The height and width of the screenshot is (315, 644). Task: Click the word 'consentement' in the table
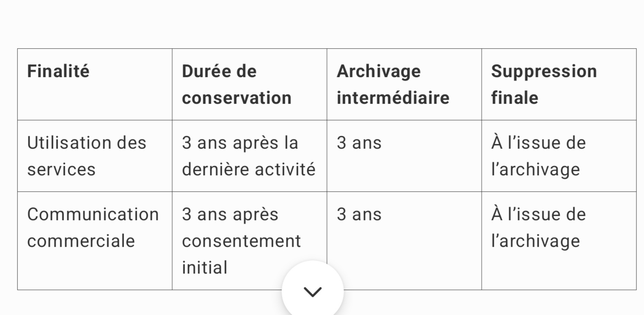[x=241, y=241]
